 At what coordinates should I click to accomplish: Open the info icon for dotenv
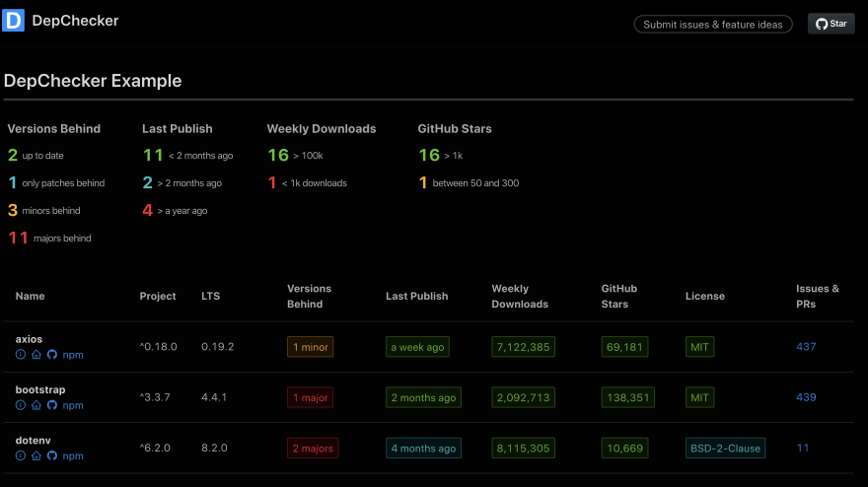[21, 456]
